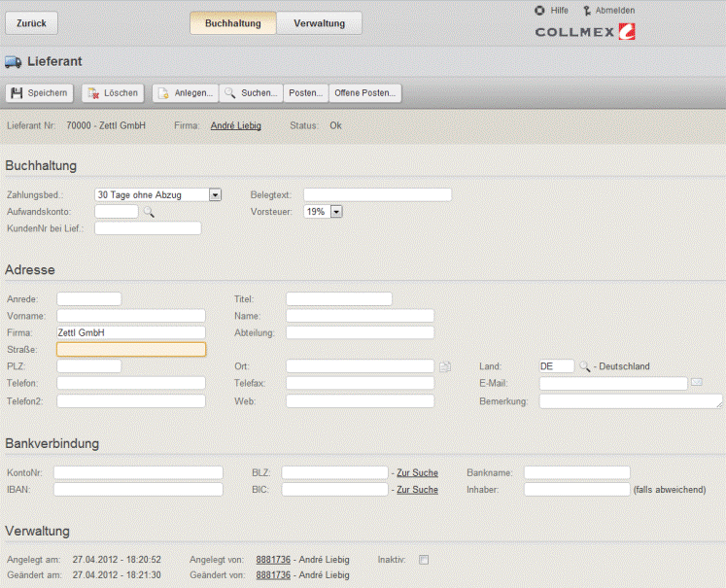Open Zur Suche link next to BLZ
Image resolution: width=726 pixels, height=588 pixels.
point(417,472)
